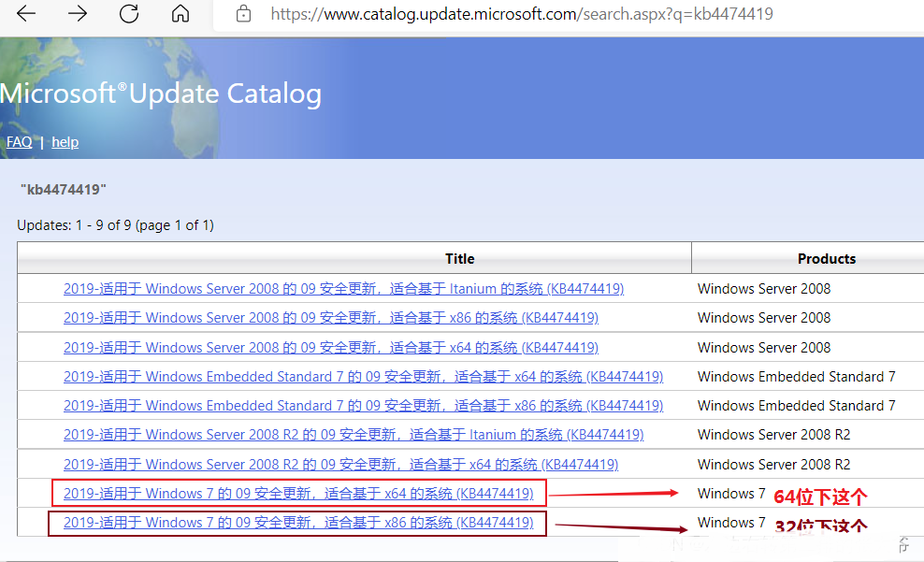Open Windows Server 2008 x86 update link
This screenshot has width=924, height=562.
[x=330, y=318]
